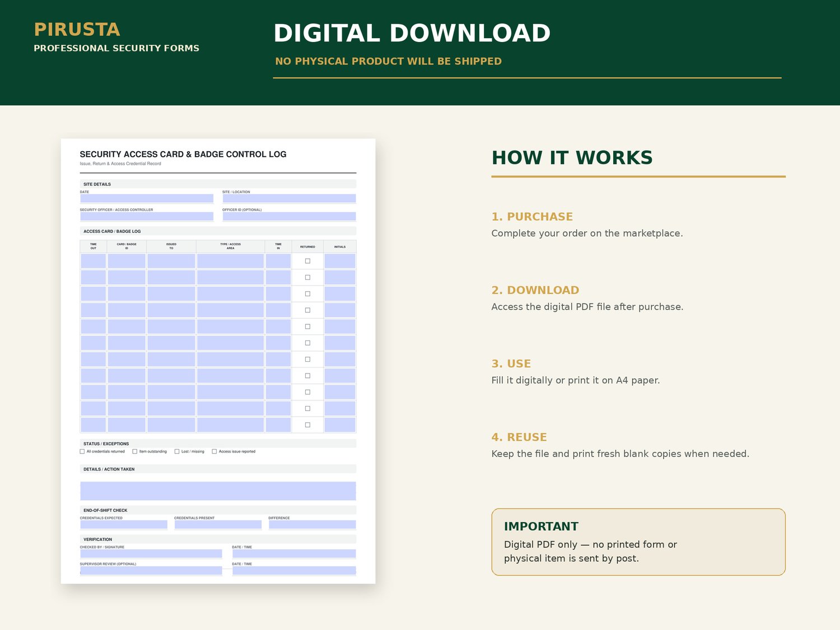Click the RETURNED column header
This screenshot has width=840, height=630.
tap(307, 246)
